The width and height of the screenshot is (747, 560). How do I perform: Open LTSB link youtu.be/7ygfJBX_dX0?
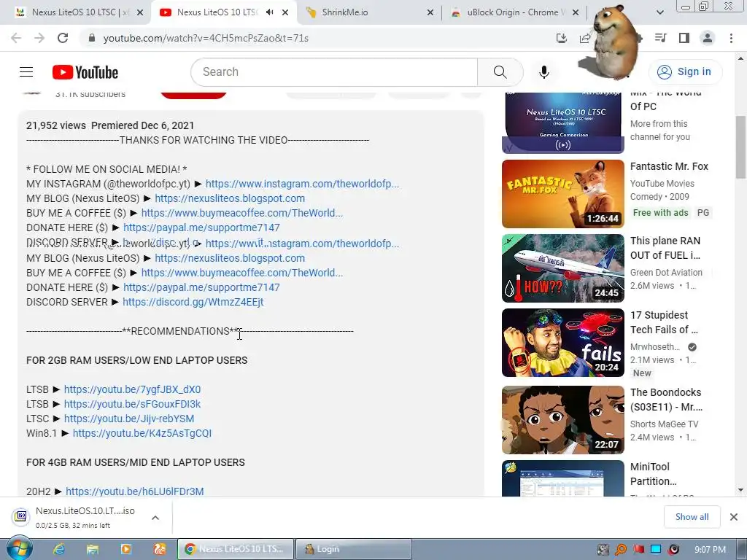tap(132, 389)
